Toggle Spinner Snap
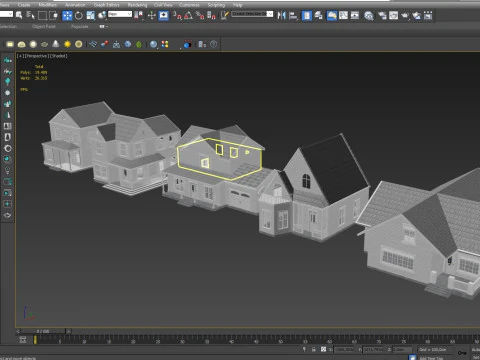 [211, 15]
